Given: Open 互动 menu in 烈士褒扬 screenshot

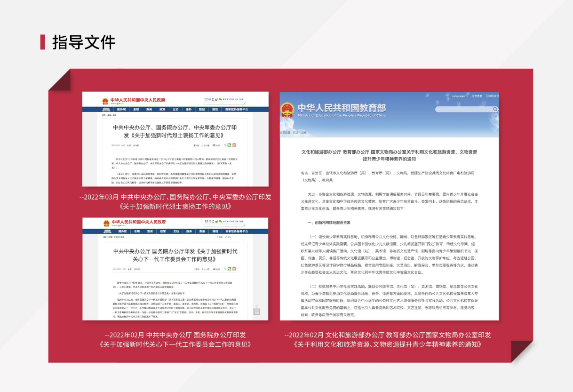Looking at the screenshot, I should click(175, 109).
